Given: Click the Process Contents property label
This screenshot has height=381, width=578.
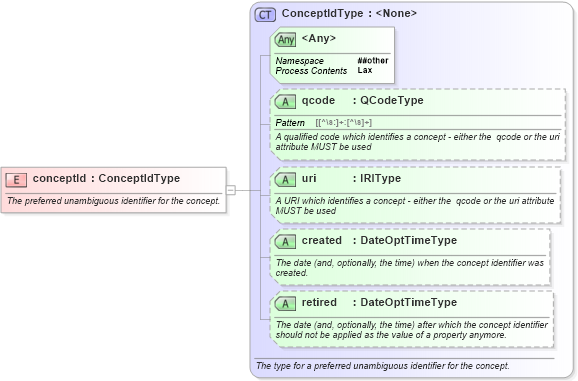Looking at the screenshot, I should (311, 71).
